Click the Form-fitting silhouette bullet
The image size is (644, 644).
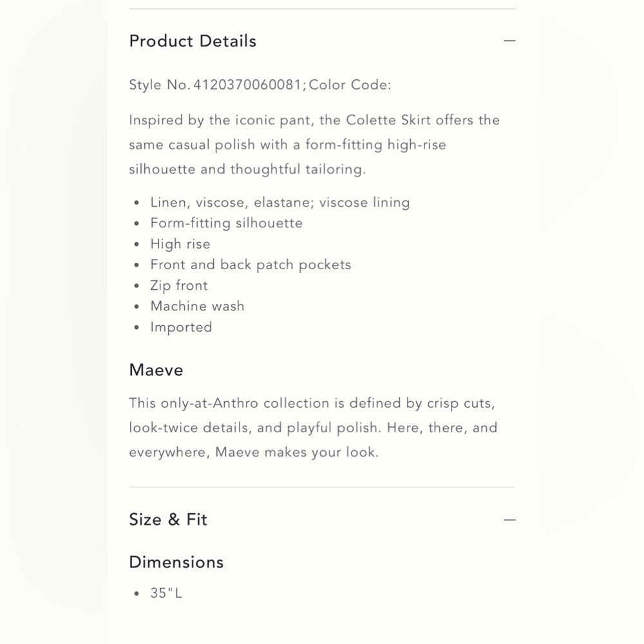point(226,223)
